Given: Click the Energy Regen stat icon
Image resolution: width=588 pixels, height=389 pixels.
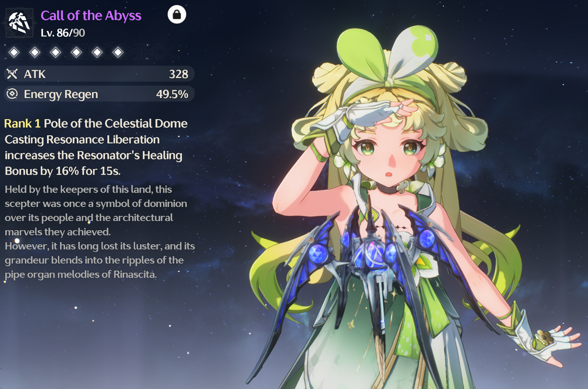Looking at the screenshot, I should [x=12, y=94].
